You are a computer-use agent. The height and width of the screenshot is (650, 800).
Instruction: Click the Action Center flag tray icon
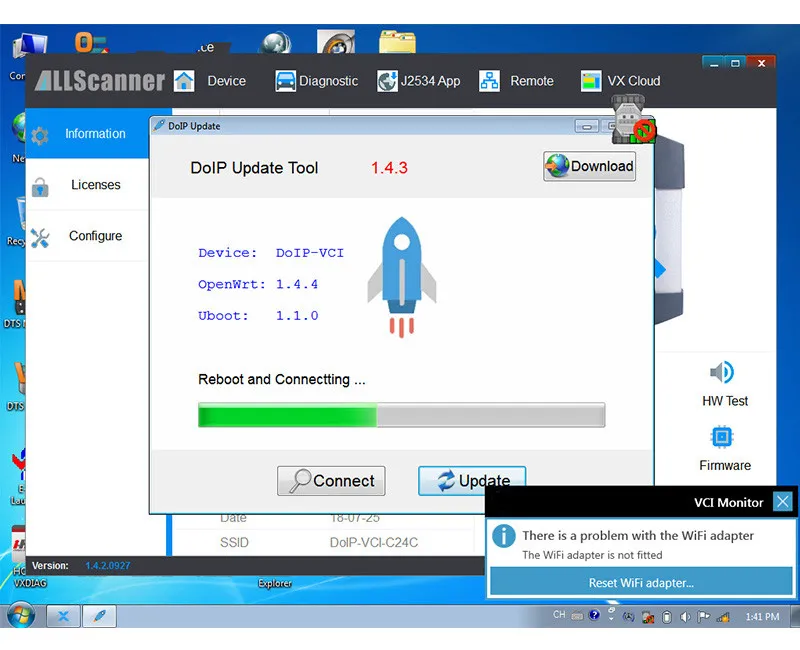pyautogui.click(x=704, y=617)
